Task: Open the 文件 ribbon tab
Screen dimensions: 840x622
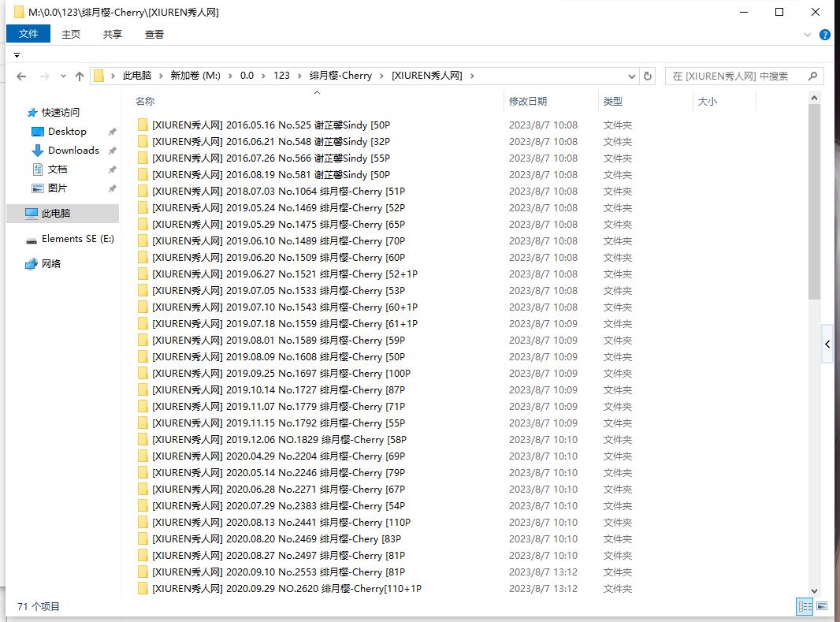Action: [28, 34]
